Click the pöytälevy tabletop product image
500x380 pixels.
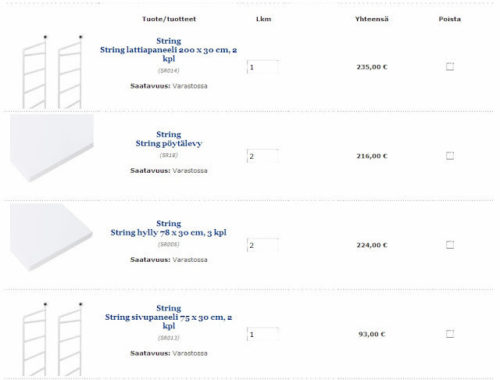pyautogui.click(x=52, y=148)
